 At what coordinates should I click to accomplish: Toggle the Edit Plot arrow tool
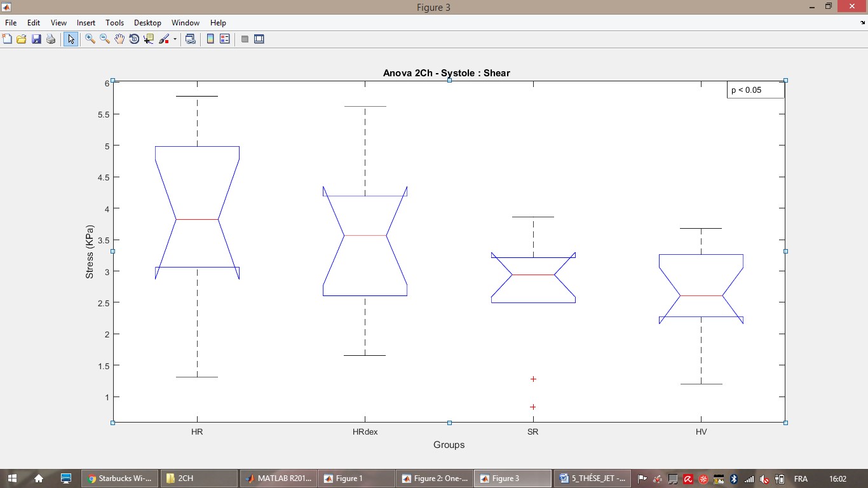click(x=71, y=39)
